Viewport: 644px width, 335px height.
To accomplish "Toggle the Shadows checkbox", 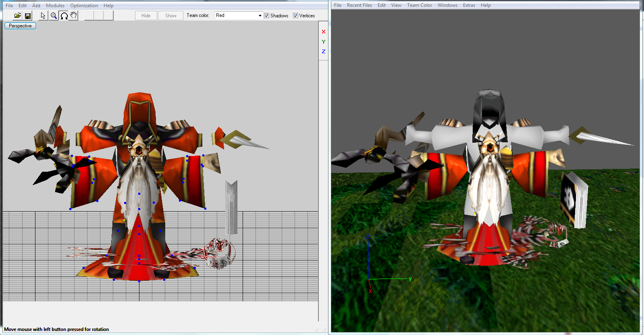I will 266,16.
